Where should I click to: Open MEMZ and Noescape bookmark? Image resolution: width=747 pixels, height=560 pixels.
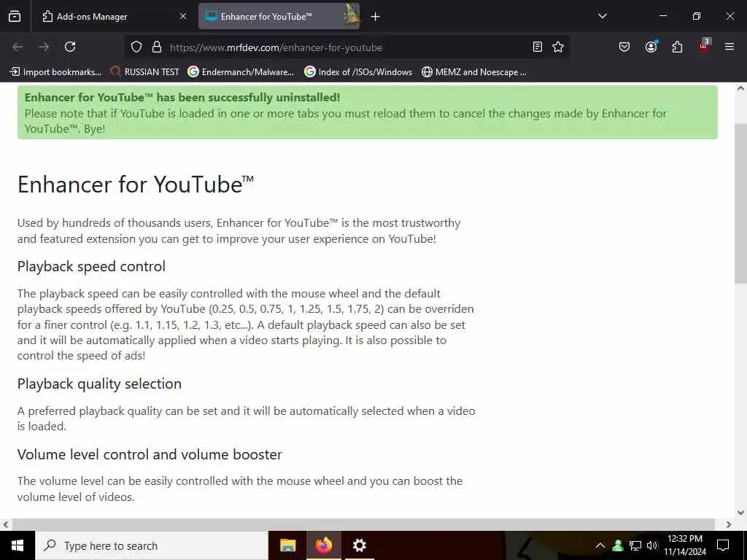[474, 72]
